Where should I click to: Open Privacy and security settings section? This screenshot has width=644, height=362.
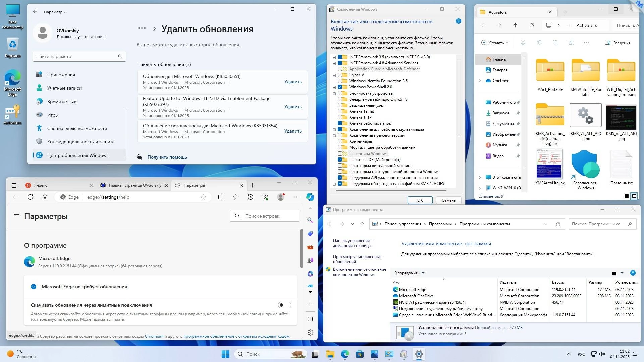pos(79,142)
